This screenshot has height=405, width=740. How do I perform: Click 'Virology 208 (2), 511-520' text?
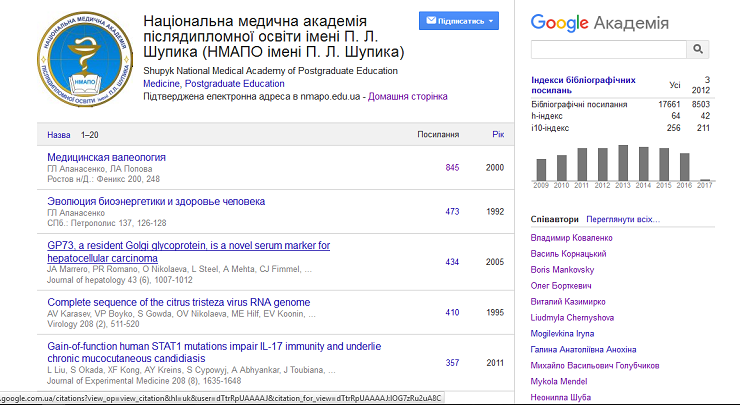[x=93, y=324]
